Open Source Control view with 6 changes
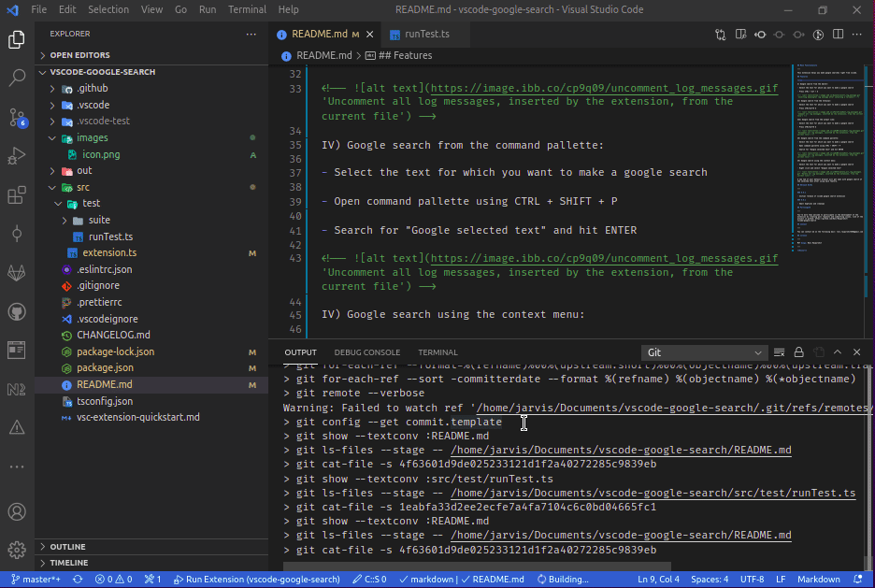Image resolution: width=875 pixels, height=588 pixels. click(17, 117)
